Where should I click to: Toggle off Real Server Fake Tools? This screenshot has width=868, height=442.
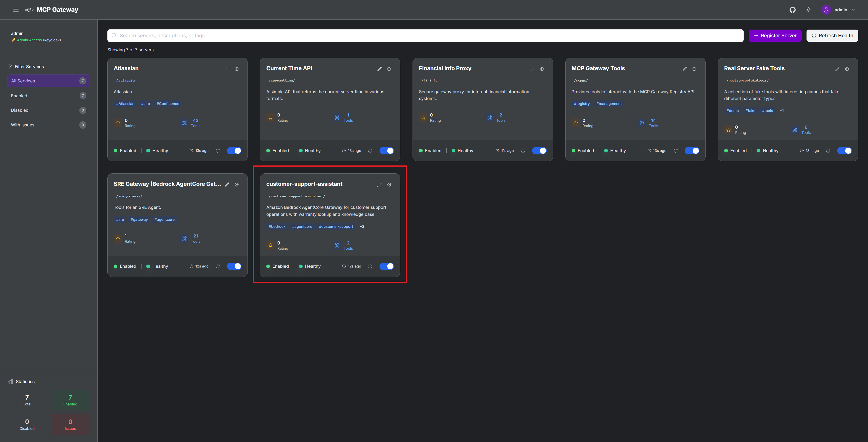tap(844, 151)
